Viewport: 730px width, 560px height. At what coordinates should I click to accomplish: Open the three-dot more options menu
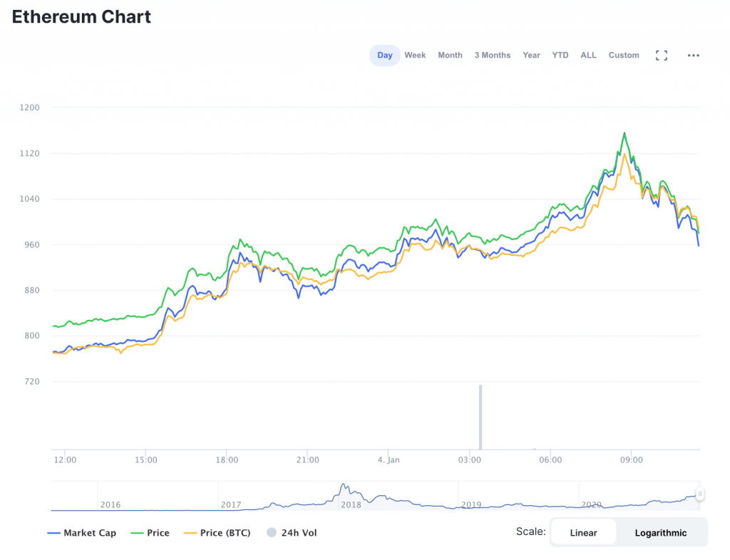[693, 56]
